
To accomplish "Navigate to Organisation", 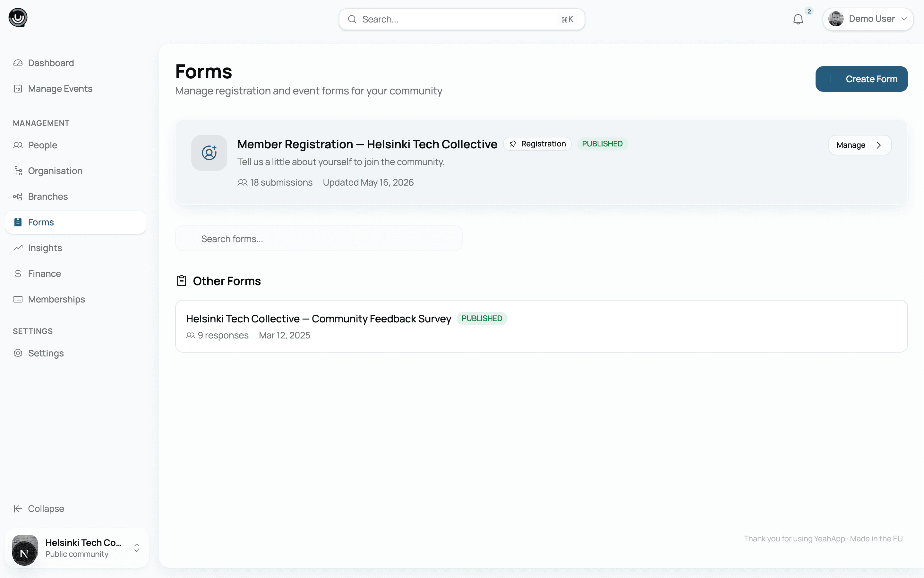I will (76, 171).
